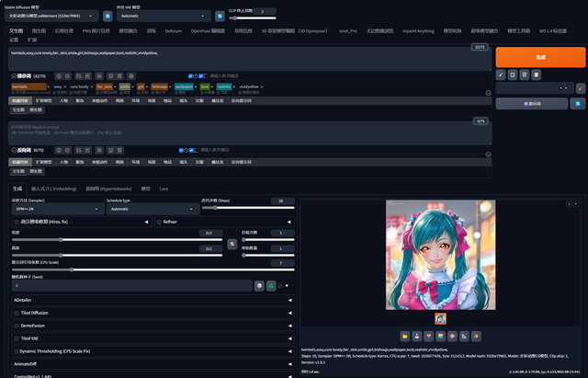Click the sparkle upscale icon under the preview
Image resolution: width=588 pixels, height=378 pixels.
[x=477, y=336]
